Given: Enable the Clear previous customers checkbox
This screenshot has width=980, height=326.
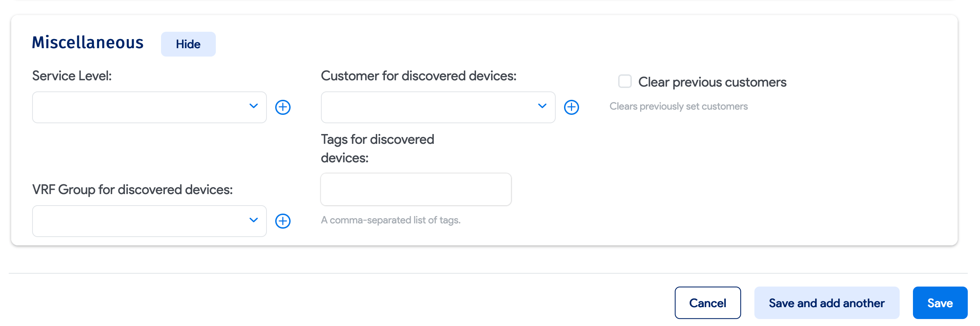Looking at the screenshot, I should point(624,81).
